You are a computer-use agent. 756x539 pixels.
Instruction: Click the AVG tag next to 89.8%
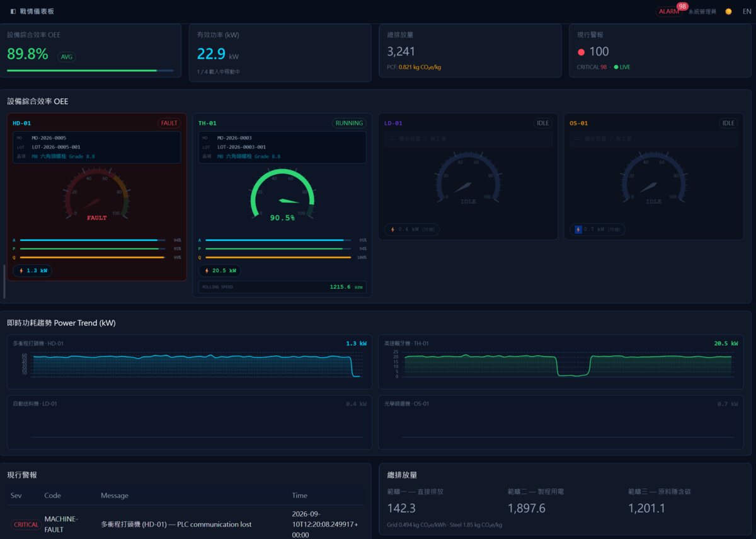pyautogui.click(x=66, y=57)
